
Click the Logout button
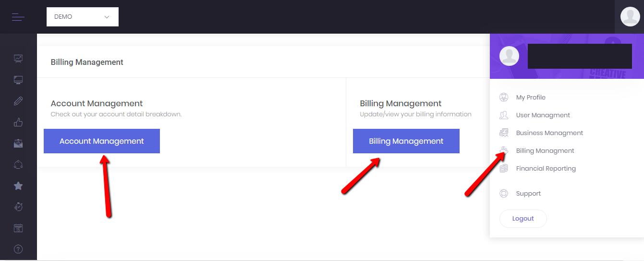tap(523, 219)
